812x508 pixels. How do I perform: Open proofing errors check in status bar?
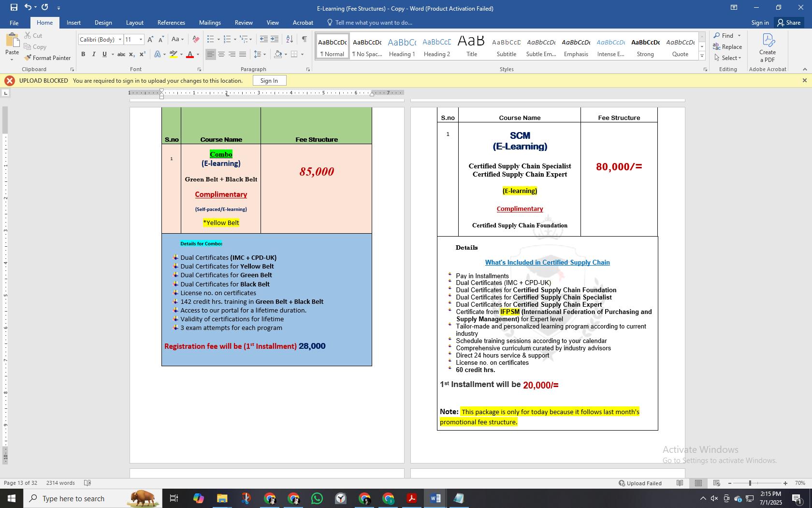click(x=87, y=483)
